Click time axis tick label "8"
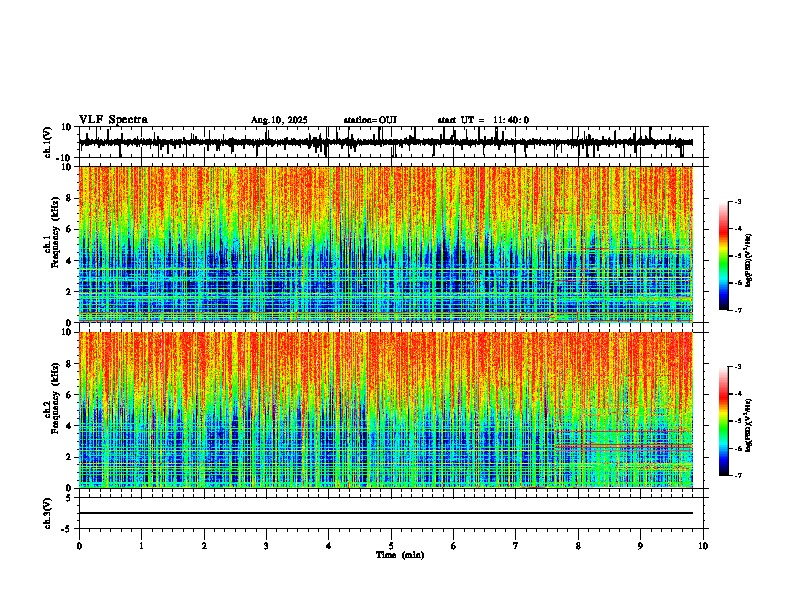Viewport: 792px width, 612px height. coord(578,546)
